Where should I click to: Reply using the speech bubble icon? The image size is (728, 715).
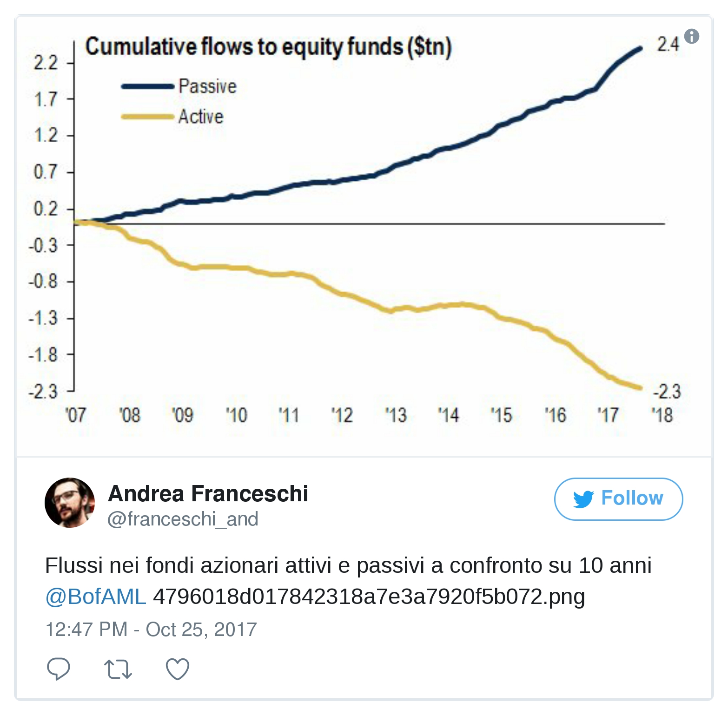click(x=59, y=669)
